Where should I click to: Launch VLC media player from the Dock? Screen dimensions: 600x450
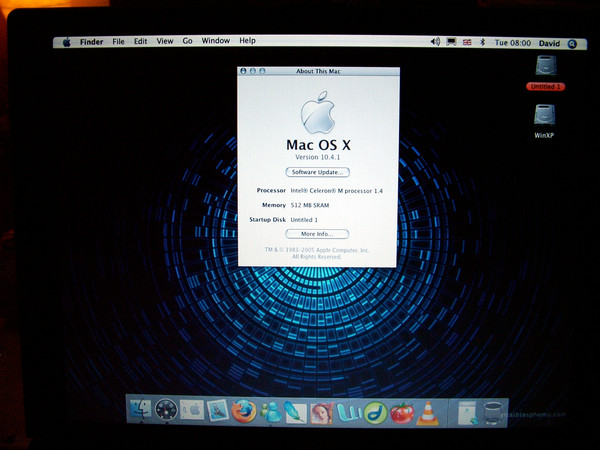point(428,413)
